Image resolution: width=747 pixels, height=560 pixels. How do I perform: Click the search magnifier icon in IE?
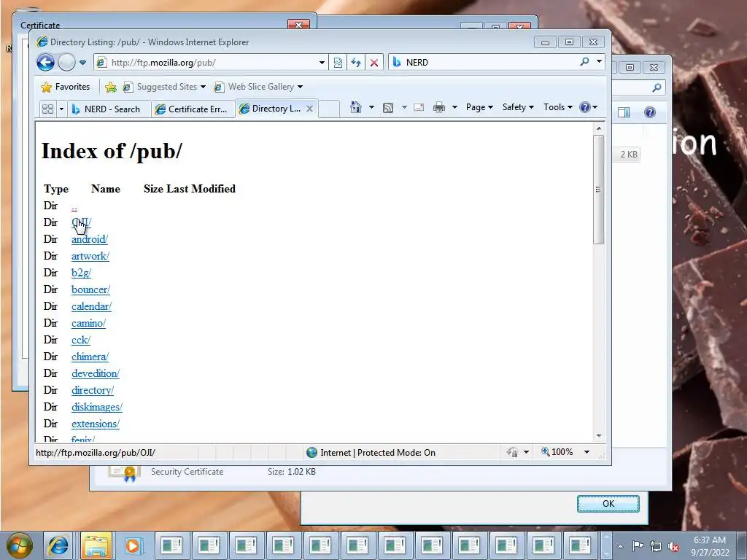tap(584, 62)
